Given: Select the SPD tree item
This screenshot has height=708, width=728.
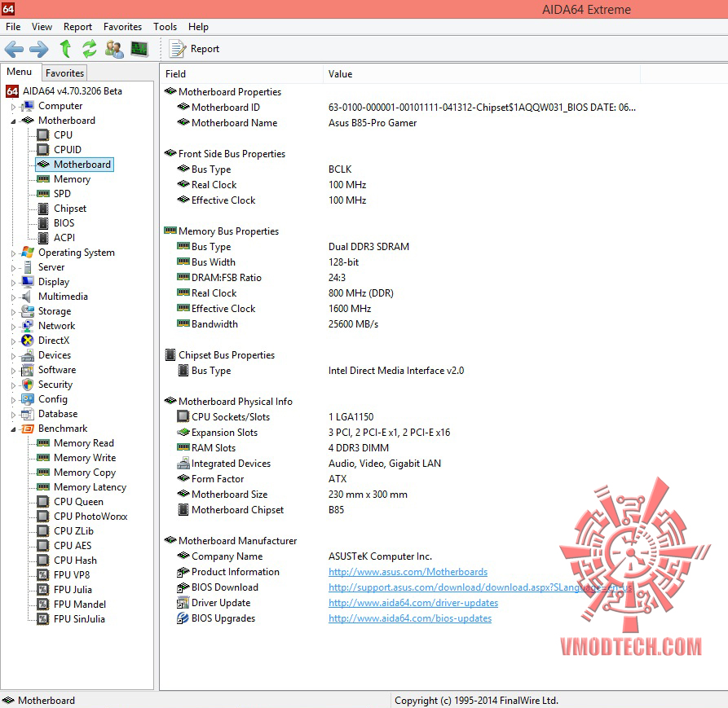Looking at the screenshot, I should (x=62, y=193).
